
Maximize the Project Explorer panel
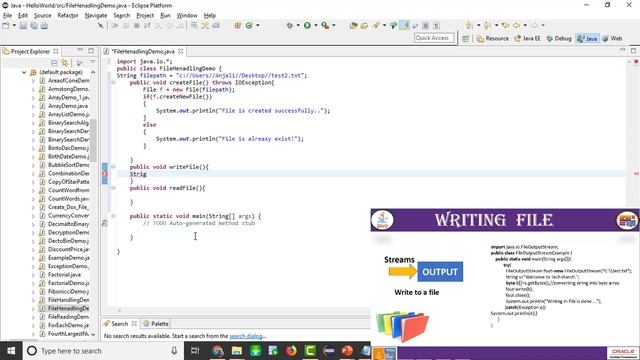point(91,51)
